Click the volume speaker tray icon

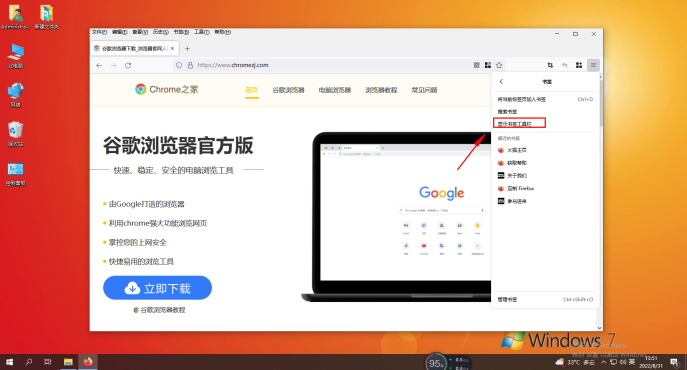tap(622, 362)
